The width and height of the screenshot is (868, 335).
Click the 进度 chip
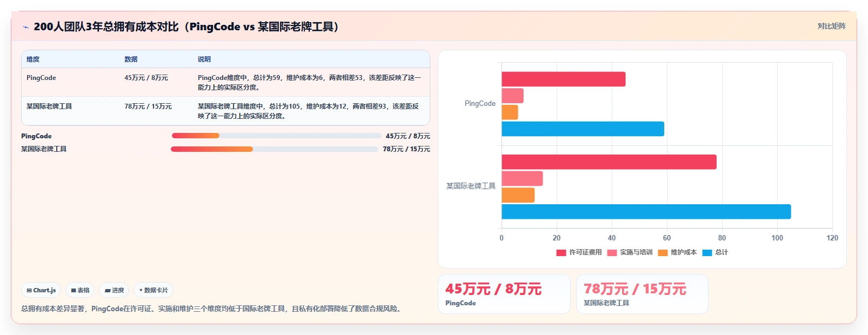[114, 290]
